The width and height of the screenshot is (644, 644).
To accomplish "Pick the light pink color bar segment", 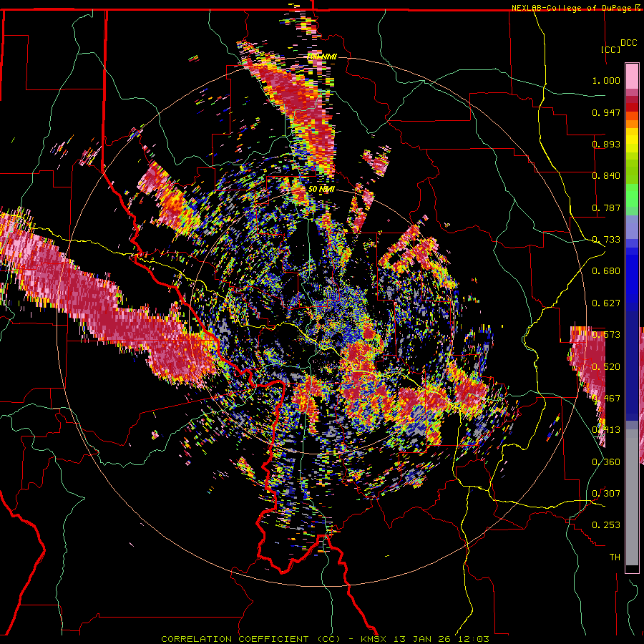I will tap(632, 77).
